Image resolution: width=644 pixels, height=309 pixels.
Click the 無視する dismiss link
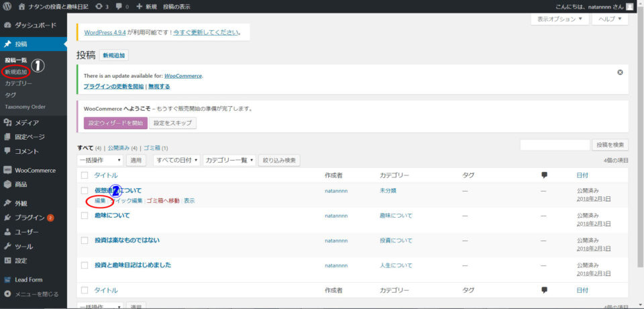pyautogui.click(x=160, y=87)
